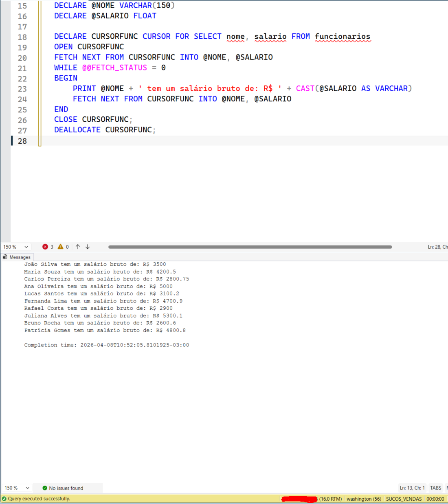Screen dimensions: 448x504
Task: Go to previous issue with up arrow
Action: pos(78,247)
